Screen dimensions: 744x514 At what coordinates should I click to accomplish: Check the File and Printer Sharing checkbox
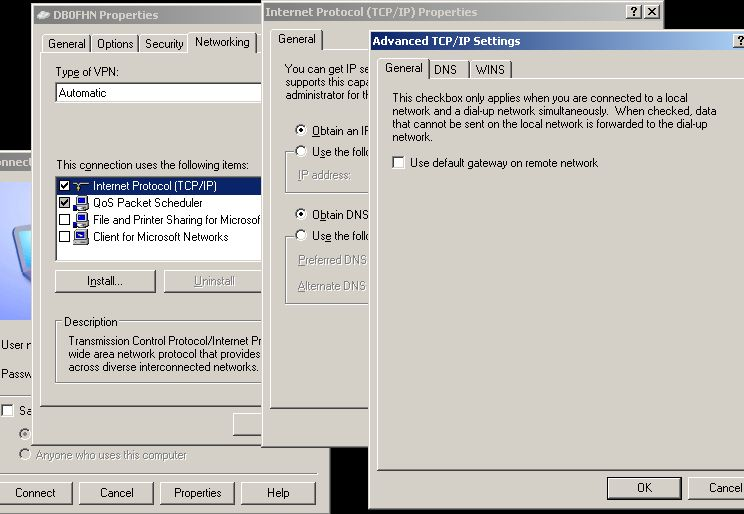click(65, 220)
